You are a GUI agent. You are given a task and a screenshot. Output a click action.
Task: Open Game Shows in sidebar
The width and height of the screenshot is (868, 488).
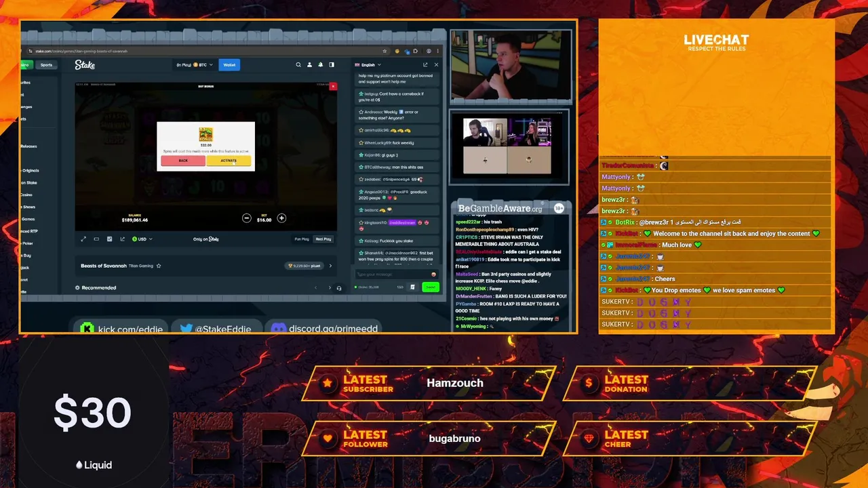28,207
